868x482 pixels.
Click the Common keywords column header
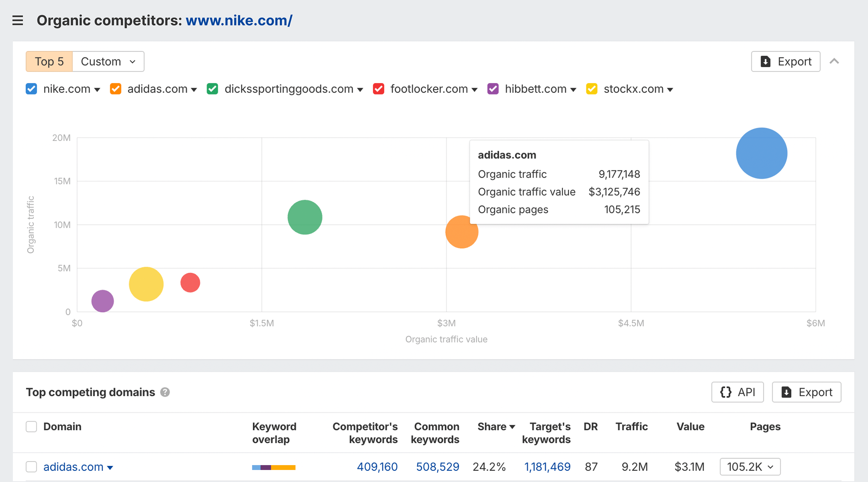point(435,433)
